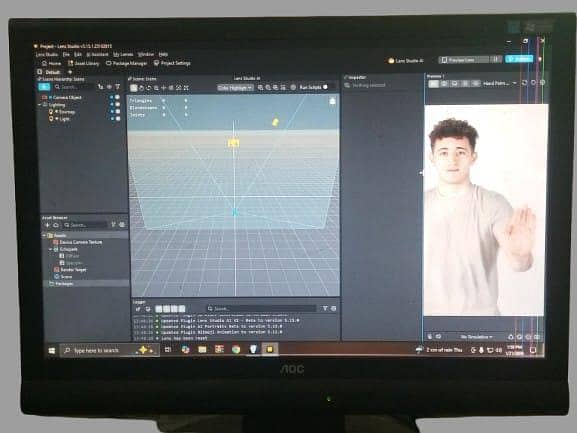Click the taskbar search box
The height and width of the screenshot is (433, 577).
pyautogui.click(x=109, y=350)
